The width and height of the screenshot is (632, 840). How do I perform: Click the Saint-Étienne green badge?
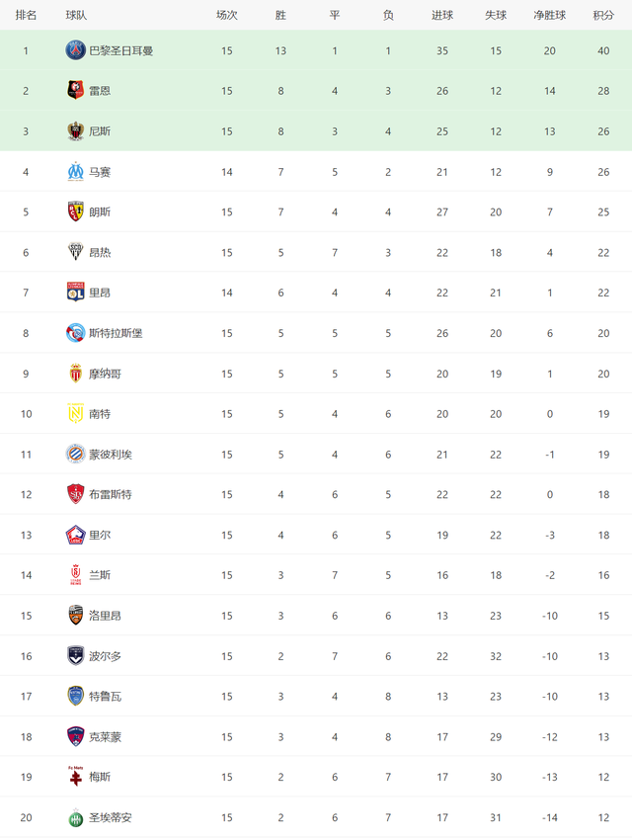click(75, 817)
